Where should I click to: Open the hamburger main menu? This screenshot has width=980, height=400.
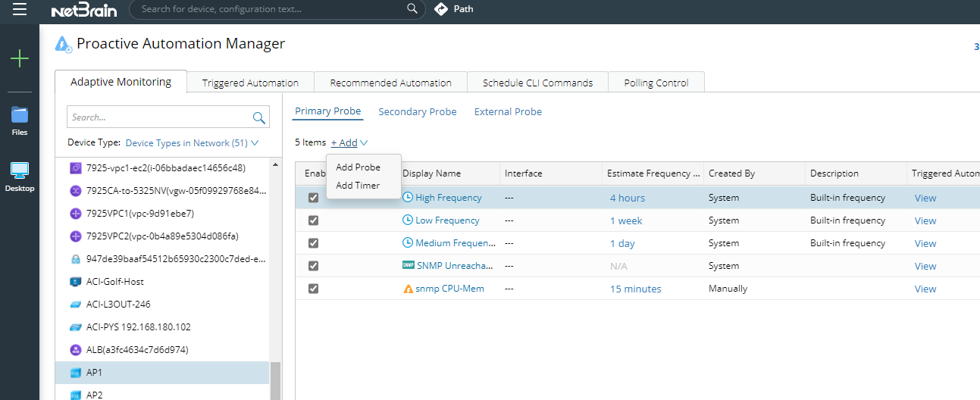coord(20,9)
